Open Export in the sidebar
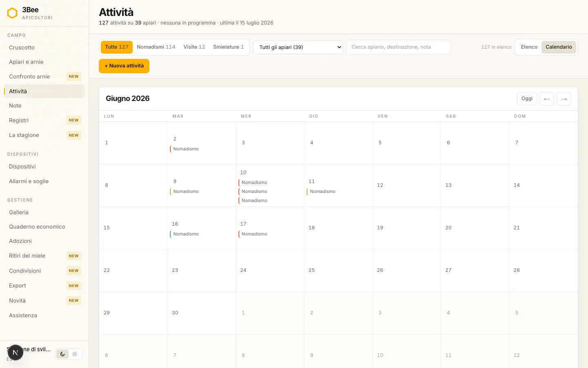Screen dimensions: 588x368 point(44,285)
